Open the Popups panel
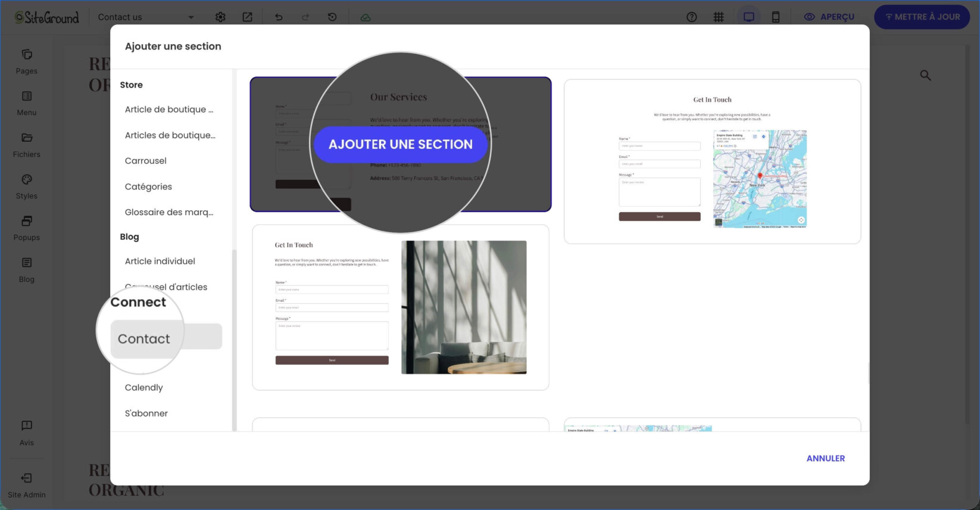 click(x=26, y=229)
